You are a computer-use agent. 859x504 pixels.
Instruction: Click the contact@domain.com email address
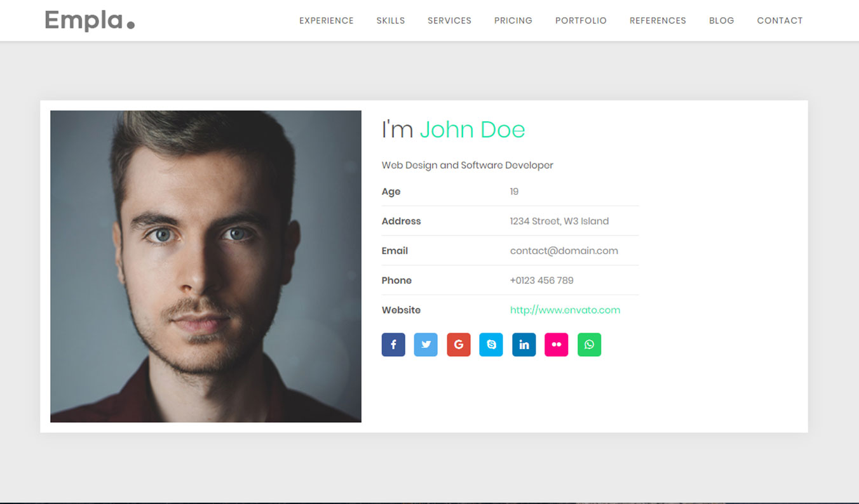(564, 251)
